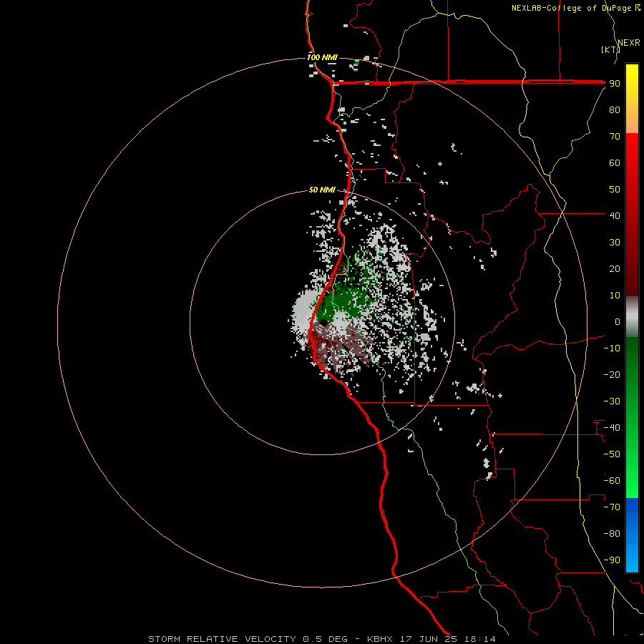Click the NEXR label near the color bar
The image size is (644, 644).
pos(629,43)
